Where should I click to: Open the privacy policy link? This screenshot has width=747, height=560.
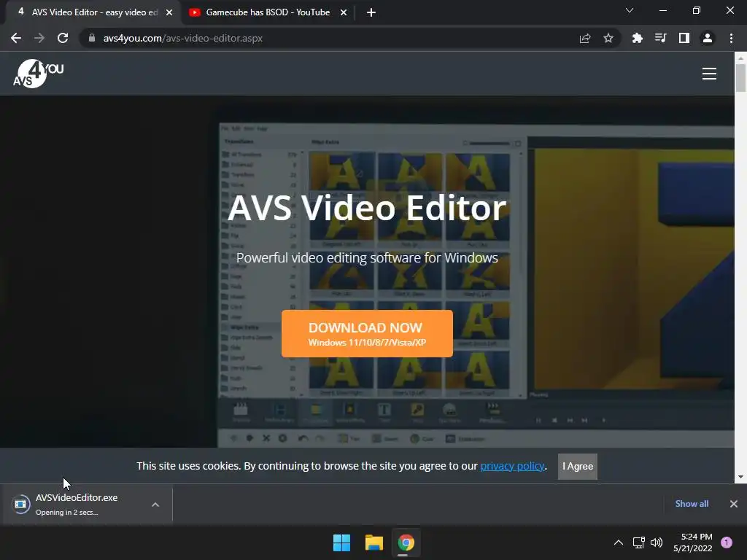512,466
